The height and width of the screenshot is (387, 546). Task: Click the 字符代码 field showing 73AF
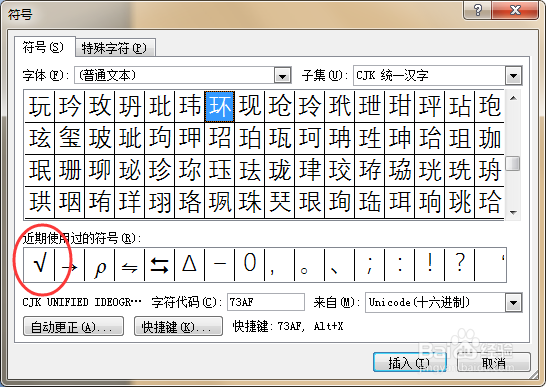click(266, 302)
